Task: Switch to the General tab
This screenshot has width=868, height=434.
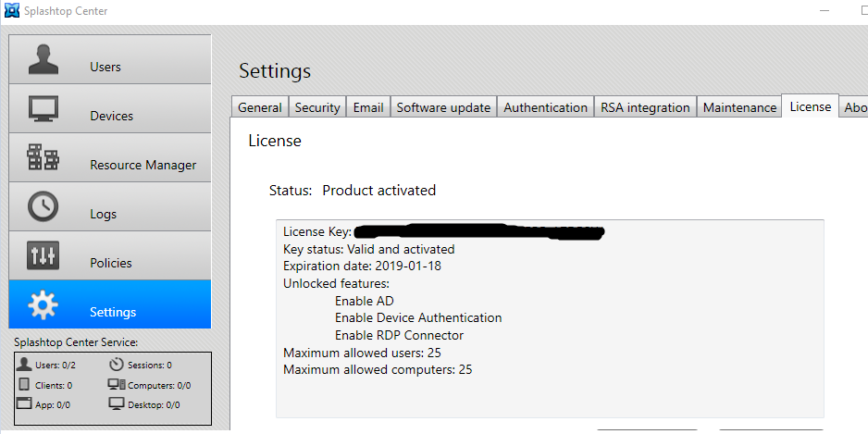Action: [260, 107]
